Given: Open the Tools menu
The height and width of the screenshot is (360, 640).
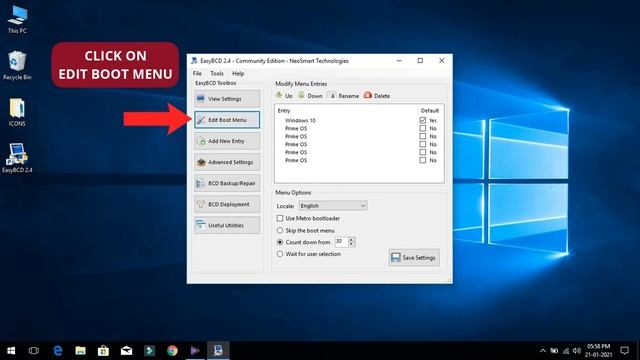Looking at the screenshot, I should tap(217, 73).
